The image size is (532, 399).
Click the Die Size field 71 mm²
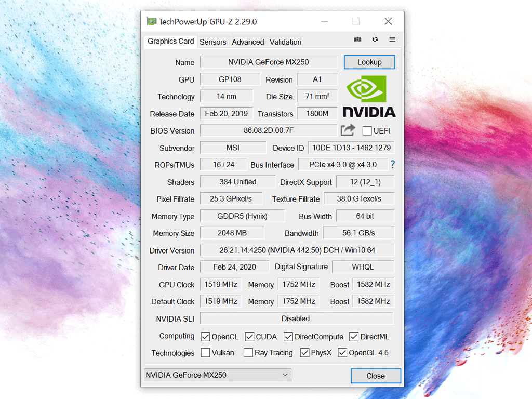[317, 96]
